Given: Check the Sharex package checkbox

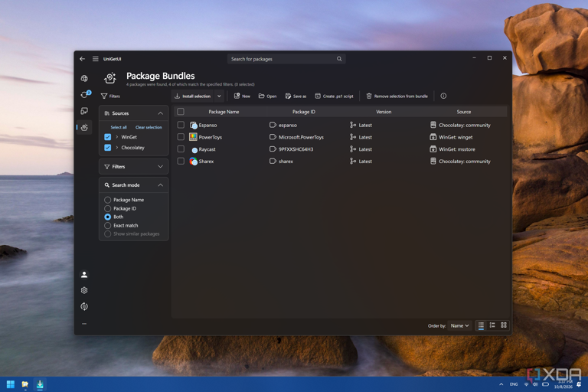Looking at the screenshot, I should pyautogui.click(x=181, y=161).
